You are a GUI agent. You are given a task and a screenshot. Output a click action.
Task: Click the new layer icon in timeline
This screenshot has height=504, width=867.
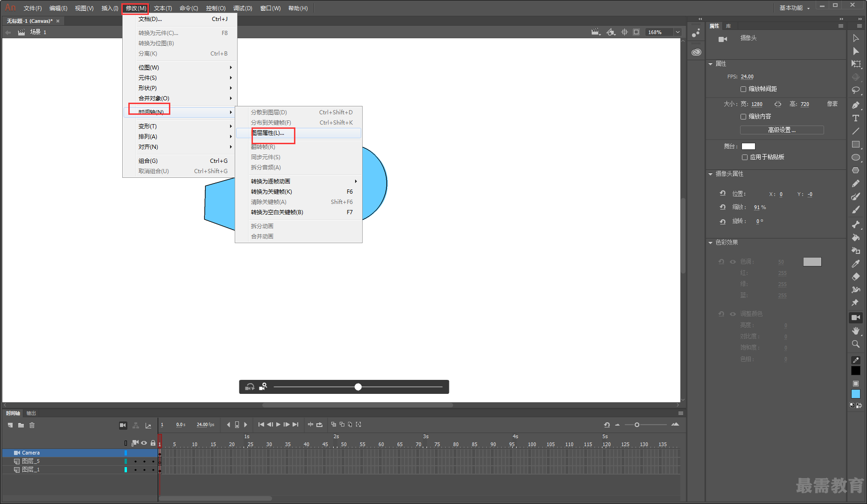coord(10,425)
